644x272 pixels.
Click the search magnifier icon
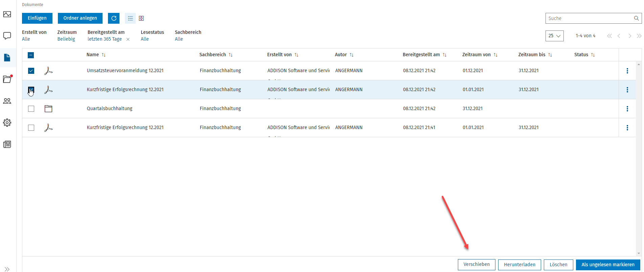[636, 18]
